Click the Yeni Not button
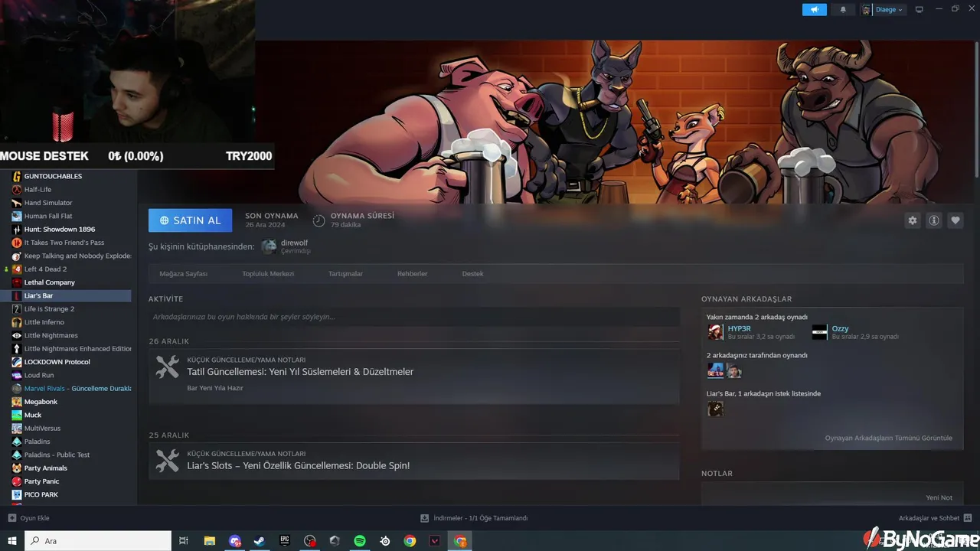 939,497
